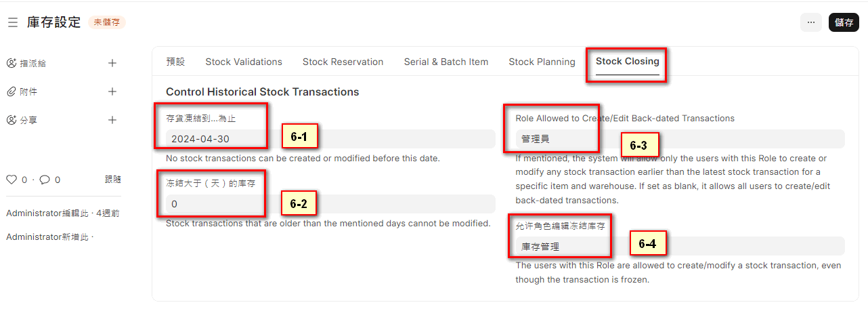
Task: Add a share with the plus icon next to 分享
Action: coord(112,120)
